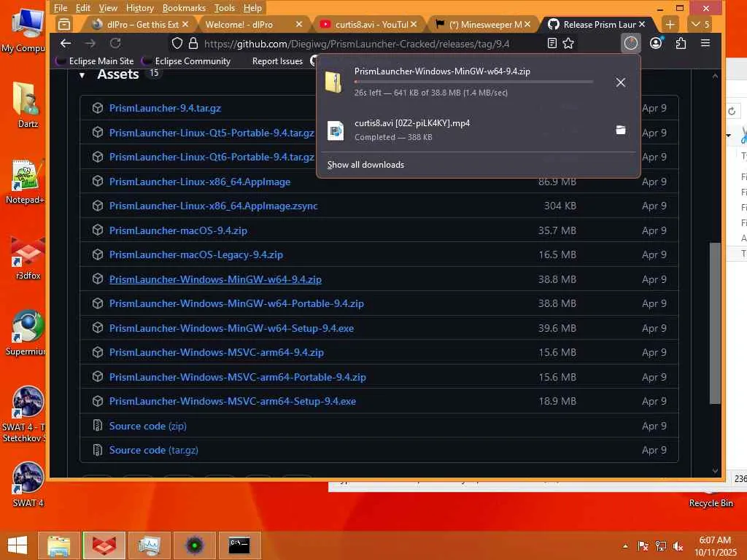Viewport: 747px width, 560px height.
Task: Show hidden system tray icons arrow
Action: tap(625, 546)
